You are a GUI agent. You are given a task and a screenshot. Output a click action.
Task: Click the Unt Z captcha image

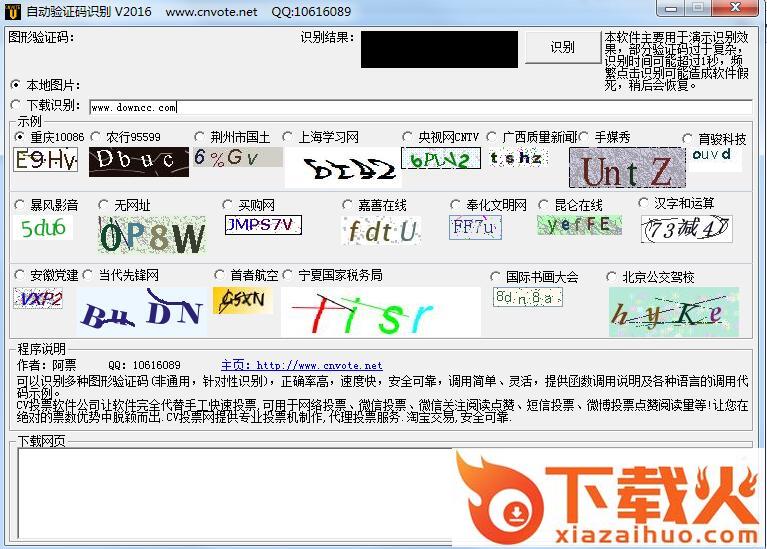(x=627, y=167)
